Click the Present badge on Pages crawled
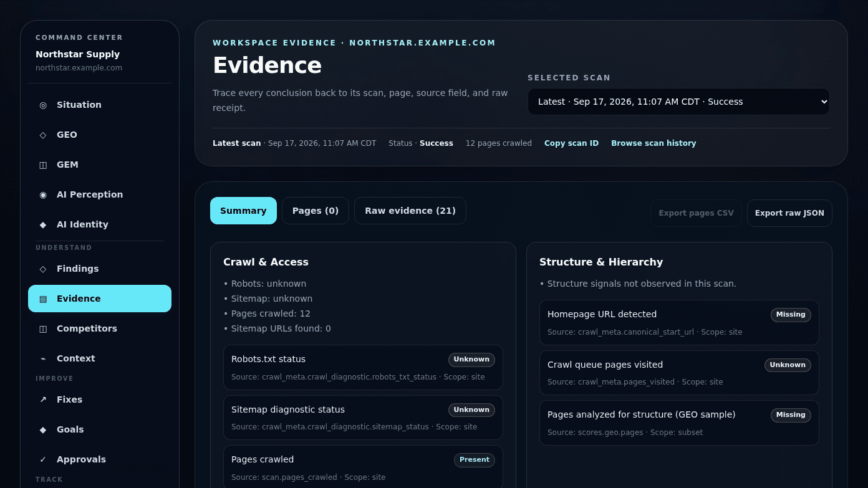Image resolution: width=868 pixels, height=488 pixels. point(475,460)
